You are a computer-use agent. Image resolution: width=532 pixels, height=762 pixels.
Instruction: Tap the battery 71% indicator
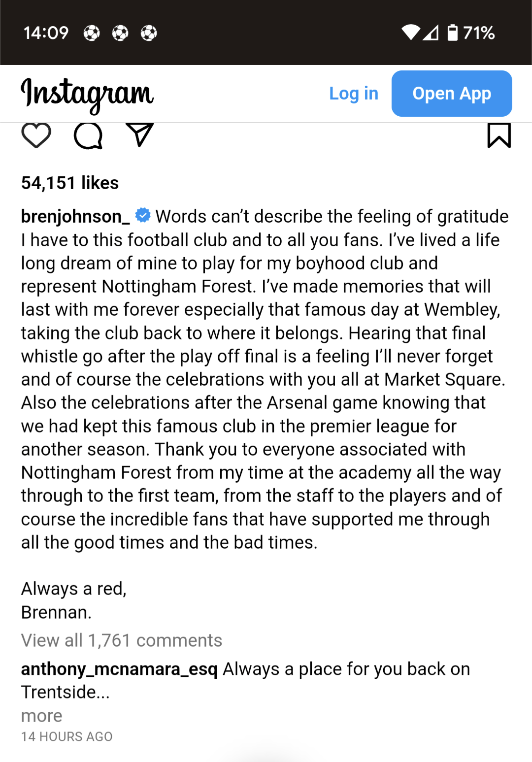(471, 33)
